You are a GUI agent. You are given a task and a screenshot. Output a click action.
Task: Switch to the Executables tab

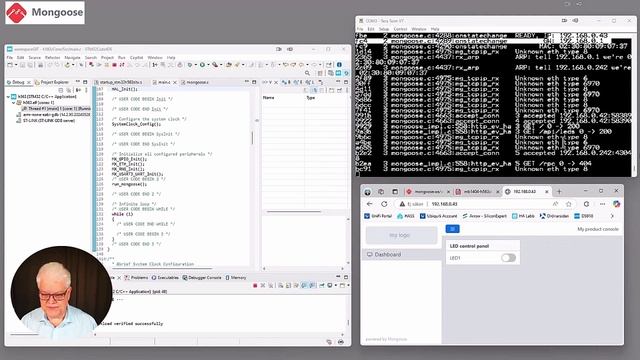point(165,278)
